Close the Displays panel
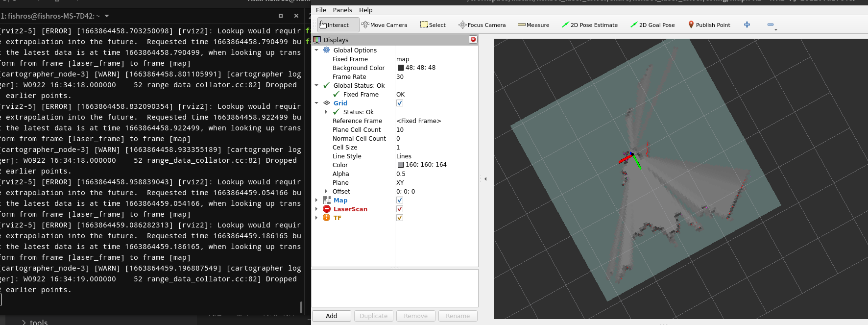Screen dimensions: 868x325 [473, 40]
